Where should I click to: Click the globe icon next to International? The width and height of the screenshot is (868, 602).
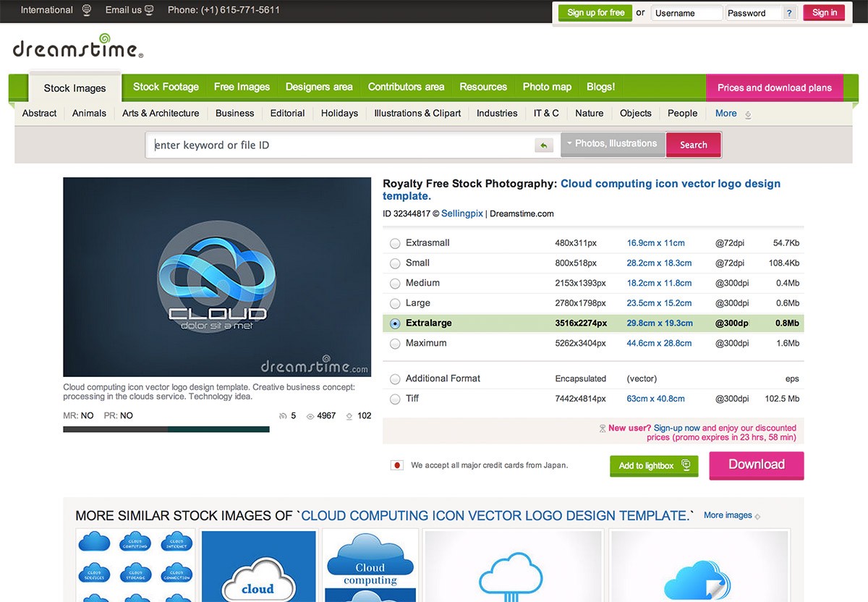(87, 10)
